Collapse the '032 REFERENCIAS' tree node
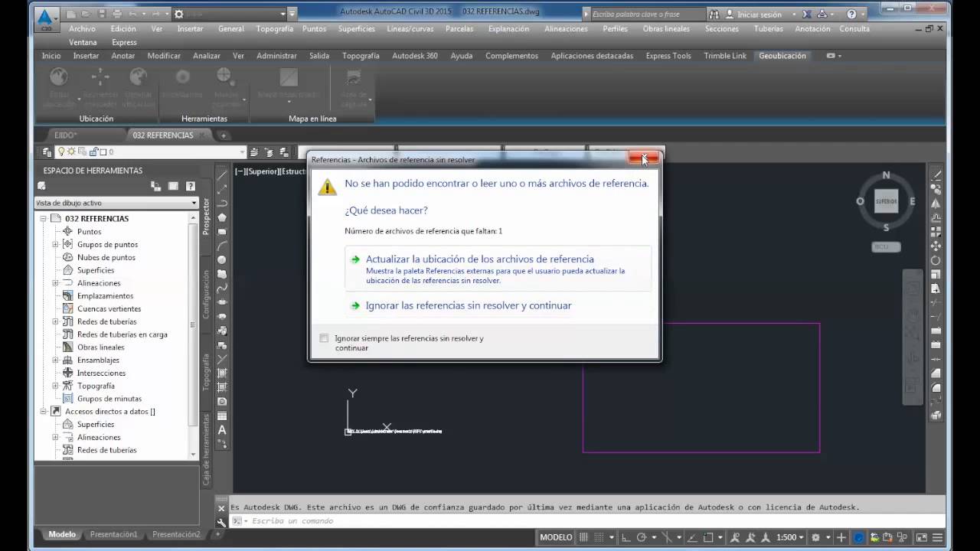The height and width of the screenshot is (551, 980). (x=44, y=219)
